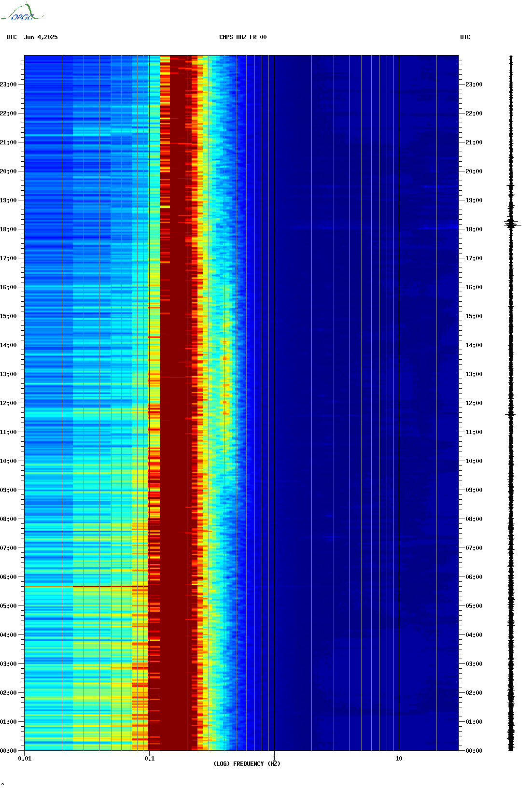This screenshot has width=532, height=789.
Task: Click the seismogram burst near 18:00
Action: [x=511, y=224]
